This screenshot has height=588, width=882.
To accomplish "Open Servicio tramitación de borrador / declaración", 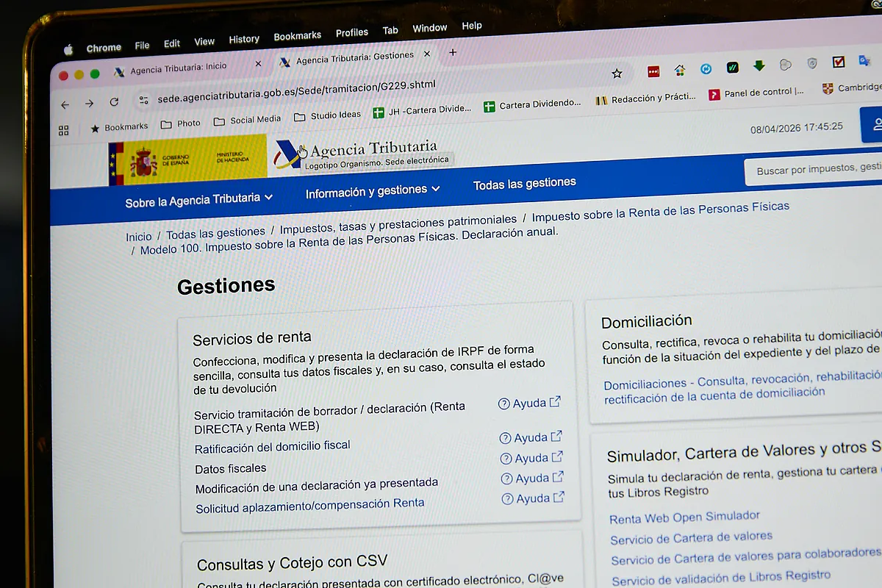I will point(330,416).
